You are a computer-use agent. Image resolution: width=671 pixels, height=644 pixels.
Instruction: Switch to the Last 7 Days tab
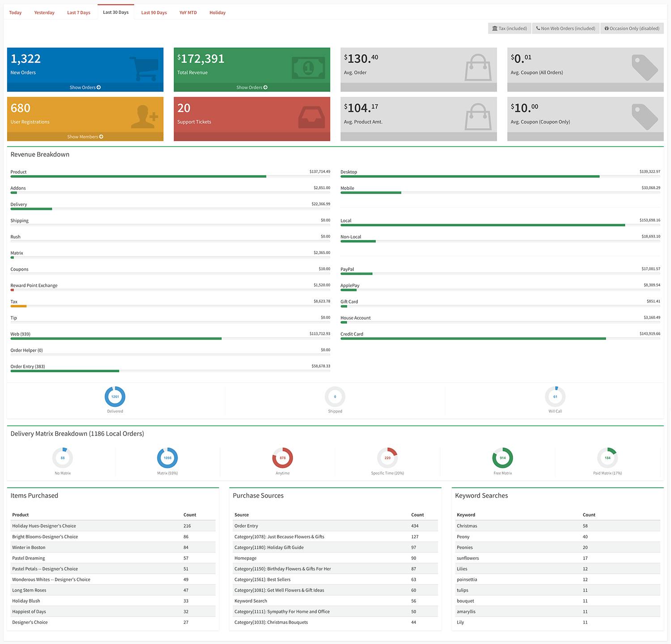click(x=79, y=13)
